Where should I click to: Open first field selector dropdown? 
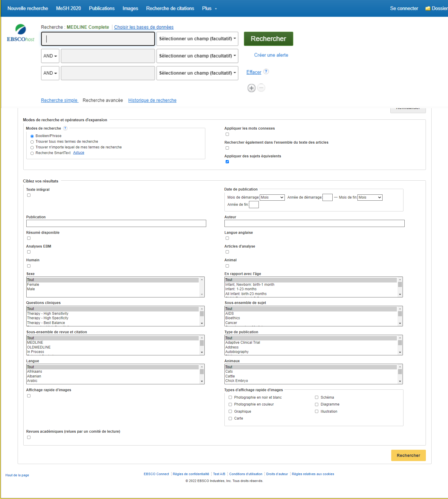coord(197,39)
